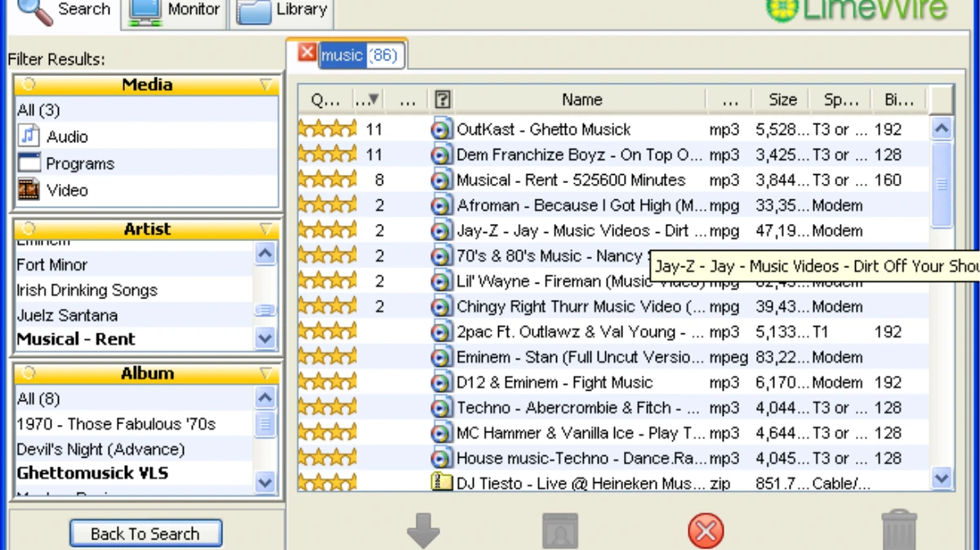Collapse the Artist filter panel arrow
The height and width of the screenshot is (550, 980).
pyautogui.click(x=265, y=230)
